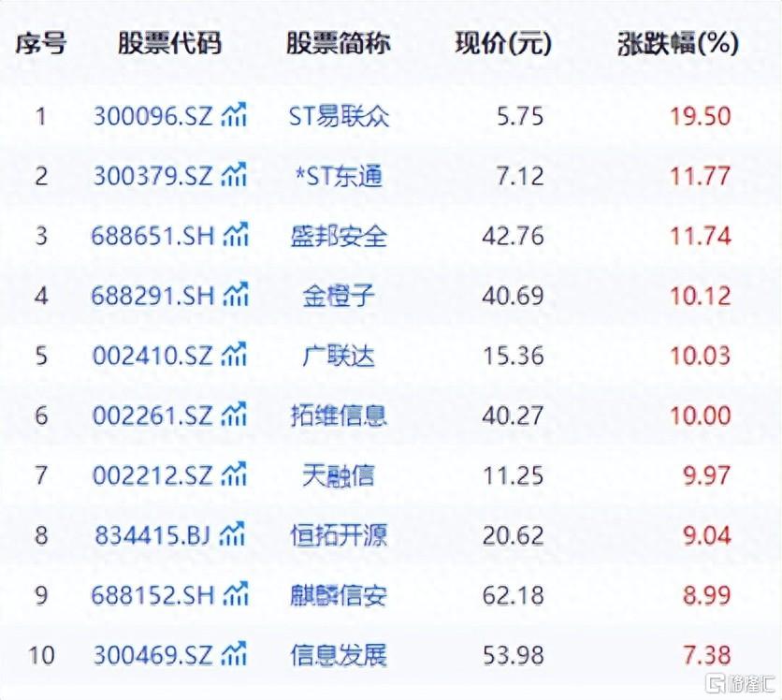Open chart icon beside 688152.SH
782x700 pixels.
tap(236, 593)
